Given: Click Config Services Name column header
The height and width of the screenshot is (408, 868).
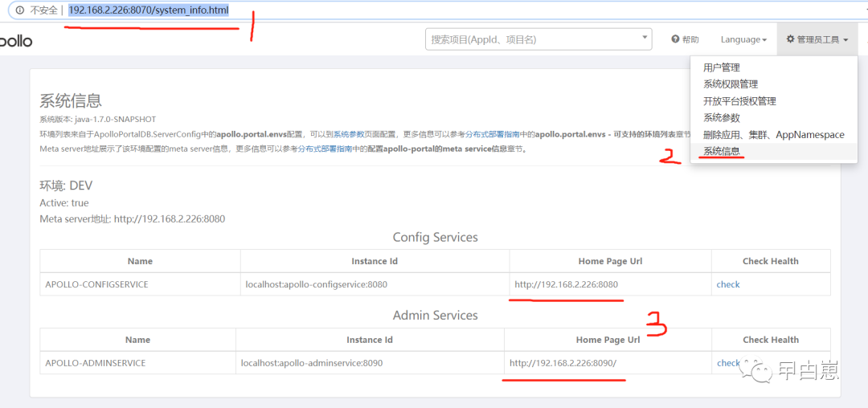Looking at the screenshot, I should tap(140, 261).
